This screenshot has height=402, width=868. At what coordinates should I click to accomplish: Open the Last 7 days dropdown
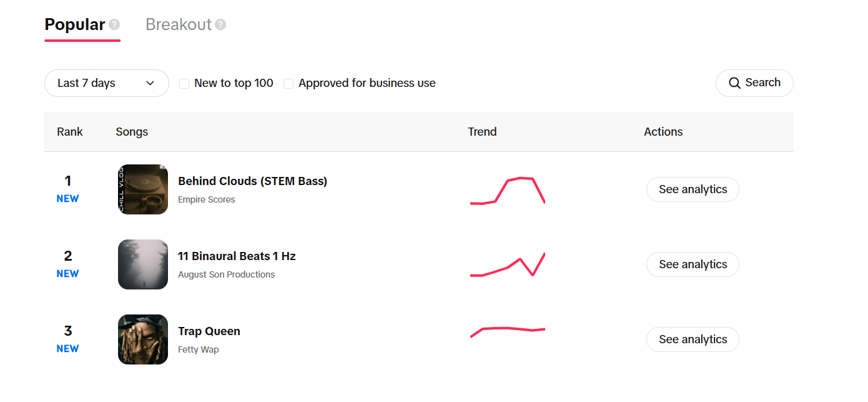[106, 83]
